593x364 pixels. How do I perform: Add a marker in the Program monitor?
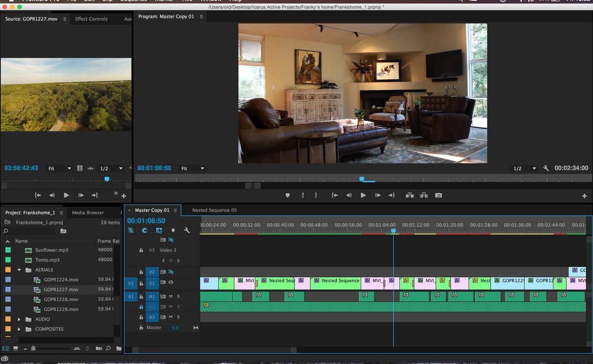pos(288,196)
